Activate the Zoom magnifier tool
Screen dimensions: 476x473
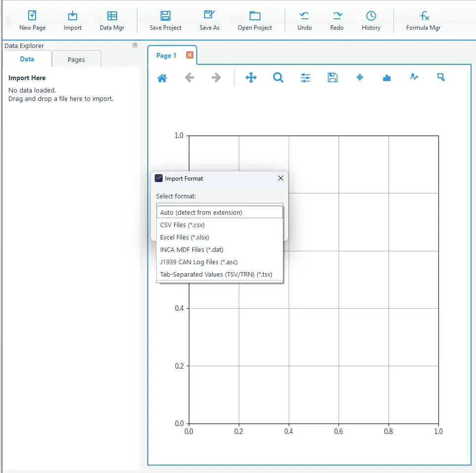[x=278, y=78]
